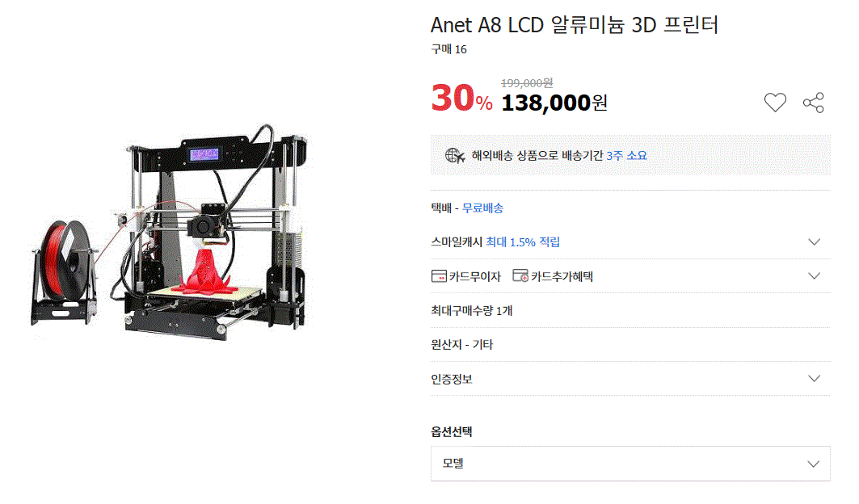Click the 3주 소요 delivery time link
Image resolution: width=859 pixels, height=504 pixels.
[627, 156]
